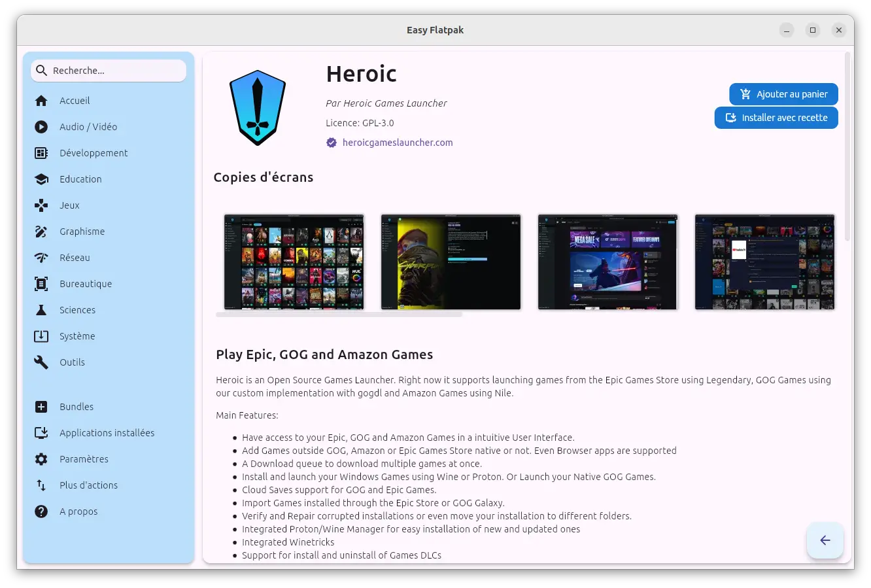The width and height of the screenshot is (871, 588).
Task: Open the Cyberpunk game page screenshot
Action: (451, 262)
